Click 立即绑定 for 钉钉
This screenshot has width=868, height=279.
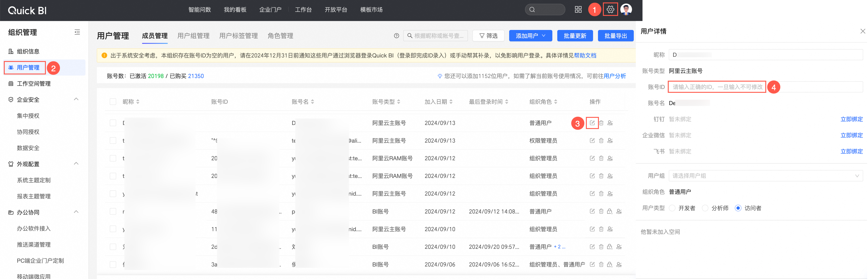tap(851, 119)
